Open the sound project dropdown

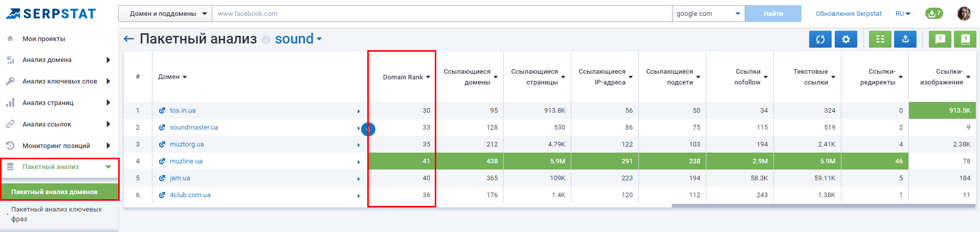298,39
